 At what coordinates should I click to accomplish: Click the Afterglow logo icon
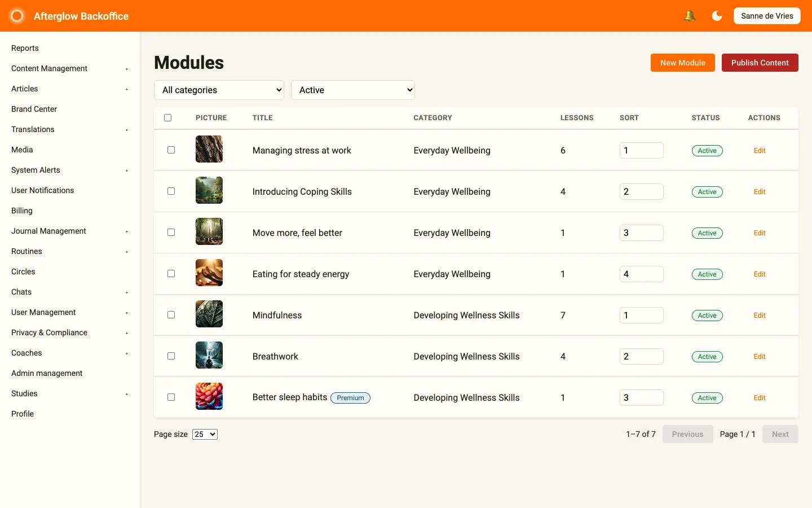pyautogui.click(x=17, y=16)
